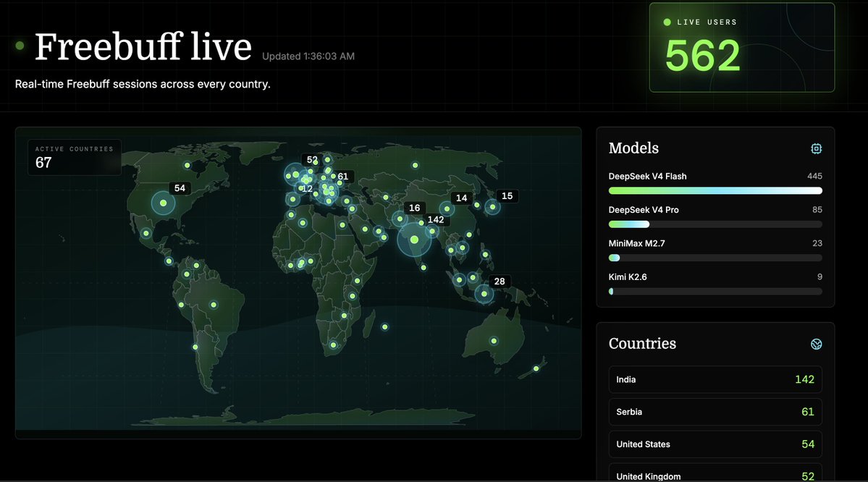The width and height of the screenshot is (868, 482).
Task: Click the Models panel chip icon
Action: pos(816,148)
